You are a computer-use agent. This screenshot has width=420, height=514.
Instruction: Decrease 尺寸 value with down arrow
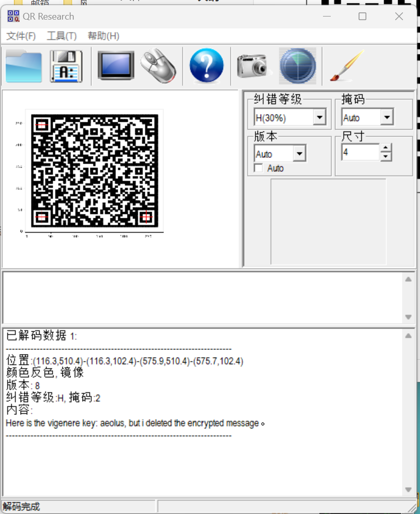coord(385,156)
